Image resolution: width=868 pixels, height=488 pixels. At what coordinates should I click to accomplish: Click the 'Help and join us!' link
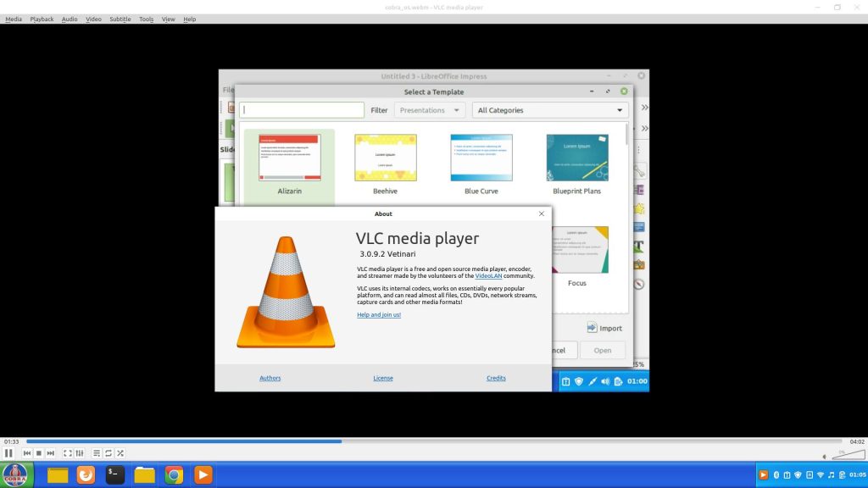pyautogui.click(x=379, y=314)
